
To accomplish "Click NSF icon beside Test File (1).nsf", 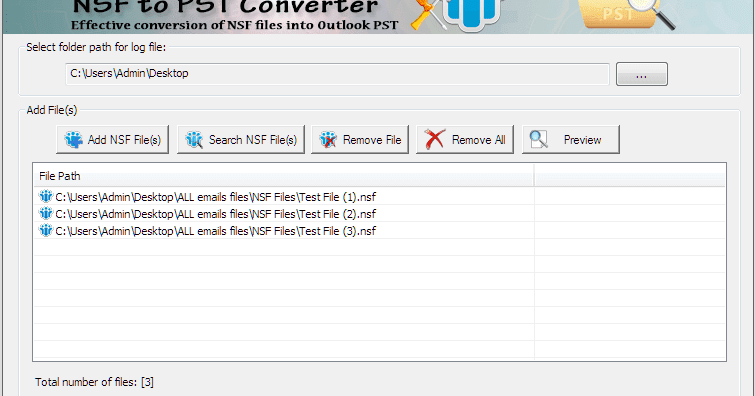I will 46,196.
